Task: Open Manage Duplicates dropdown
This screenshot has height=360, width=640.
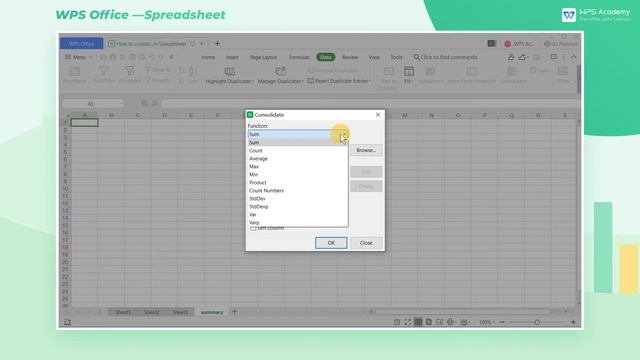Action: [x=280, y=76]
